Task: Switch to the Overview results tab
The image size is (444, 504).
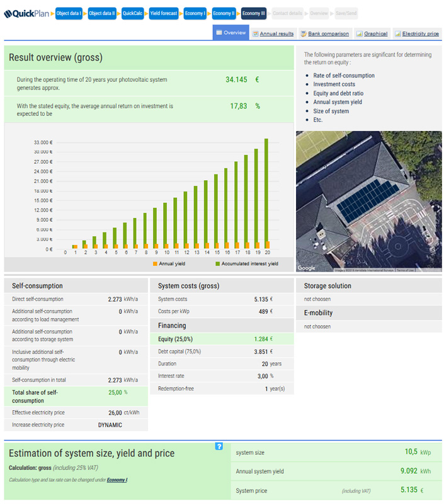Action: click(231, 33)
